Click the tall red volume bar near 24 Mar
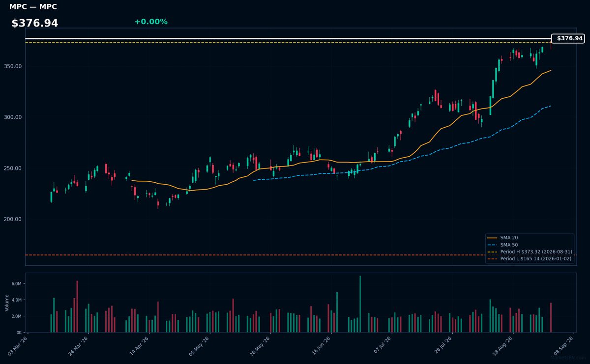Viewport: 590px width, 364px height. point(77,307)
